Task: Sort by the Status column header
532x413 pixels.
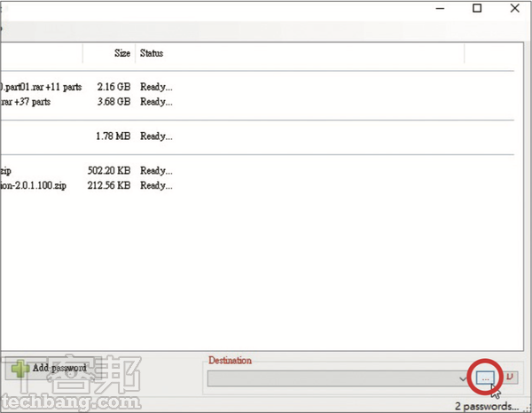Action: point(152,53)
